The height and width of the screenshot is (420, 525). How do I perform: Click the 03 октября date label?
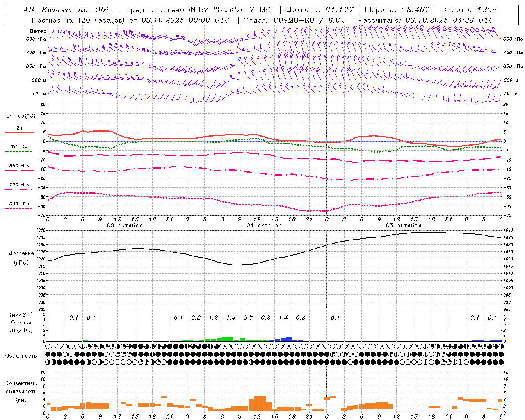(x=125, y=226)
